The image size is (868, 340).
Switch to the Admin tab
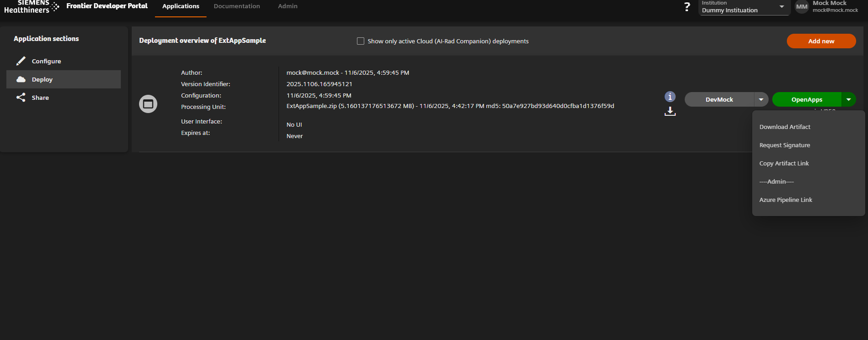[288, 6]
